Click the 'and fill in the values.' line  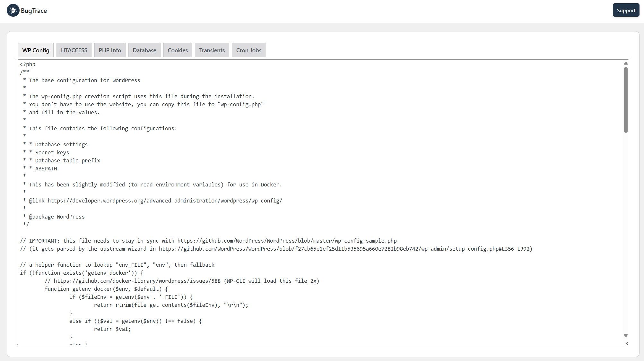click(x=61, y=112)
